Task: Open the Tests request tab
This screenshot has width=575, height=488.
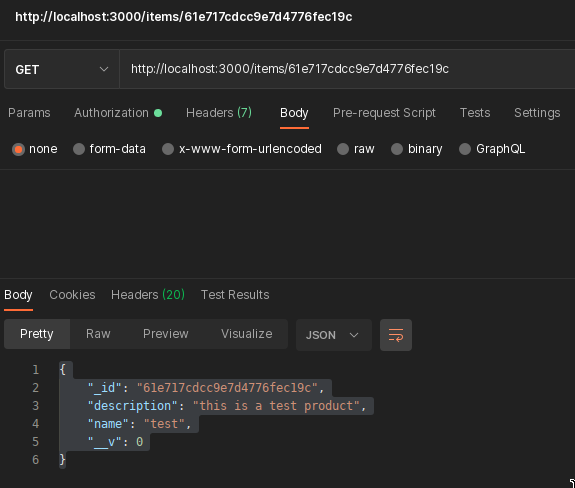Action: 475,113
